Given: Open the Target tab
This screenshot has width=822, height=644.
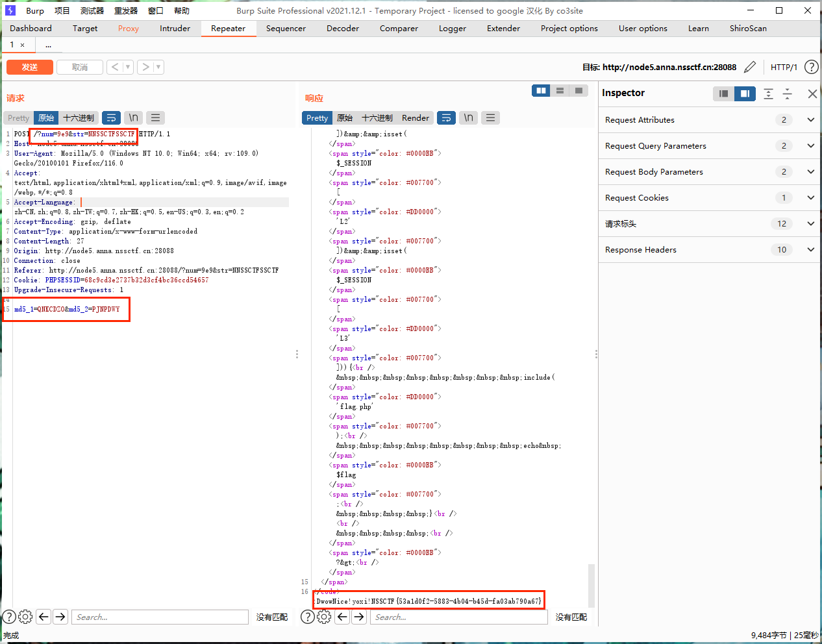Looking at the screenshot, I should (x=85, y=28).
